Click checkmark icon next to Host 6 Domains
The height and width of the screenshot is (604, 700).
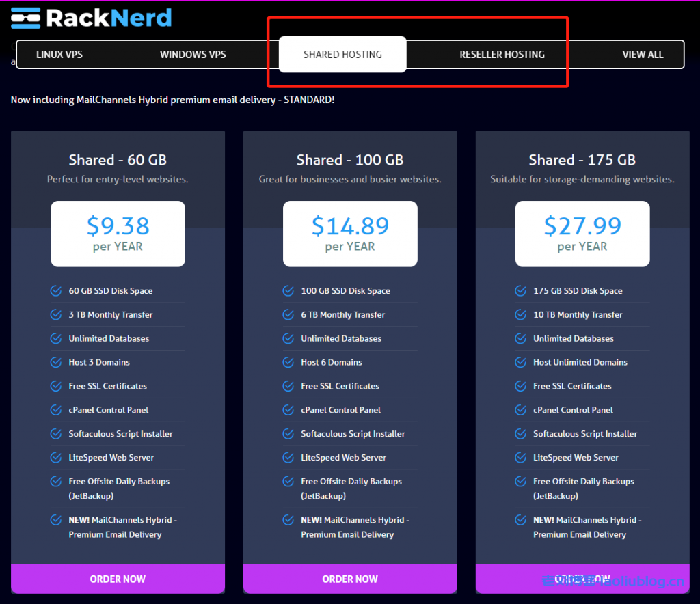(288, 362)
